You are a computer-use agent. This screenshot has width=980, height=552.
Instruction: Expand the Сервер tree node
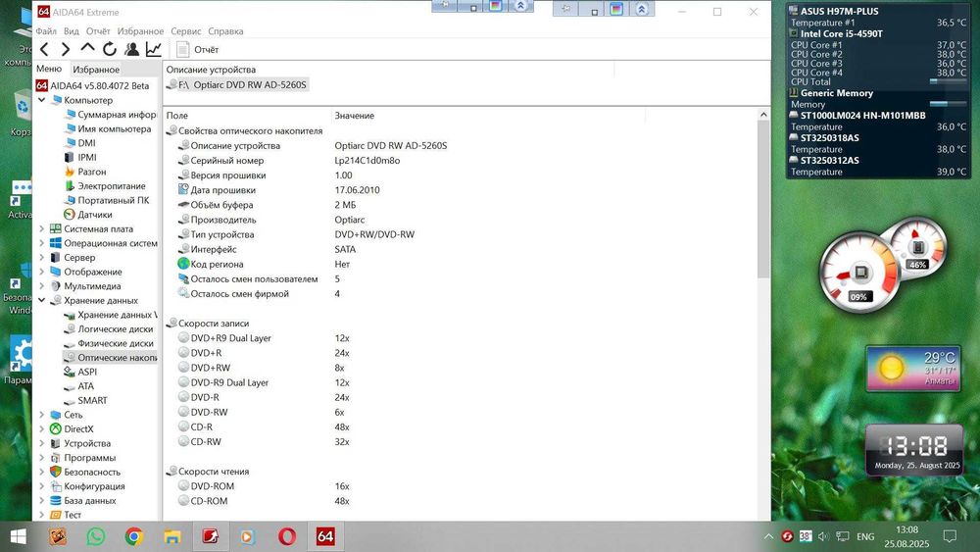(42, 258)
